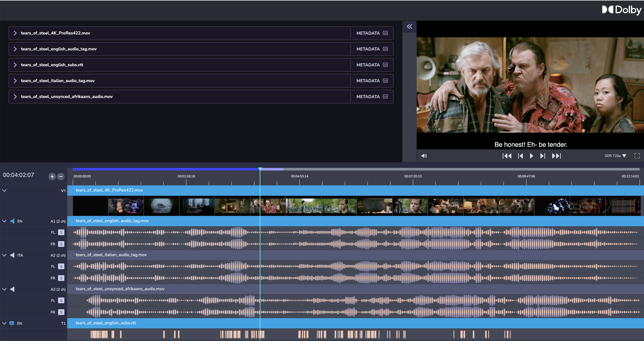644x341 pixels.
Task: Expand the tears_of_steel_italian_audio_tag.mov file row
Action: [15, 81]
